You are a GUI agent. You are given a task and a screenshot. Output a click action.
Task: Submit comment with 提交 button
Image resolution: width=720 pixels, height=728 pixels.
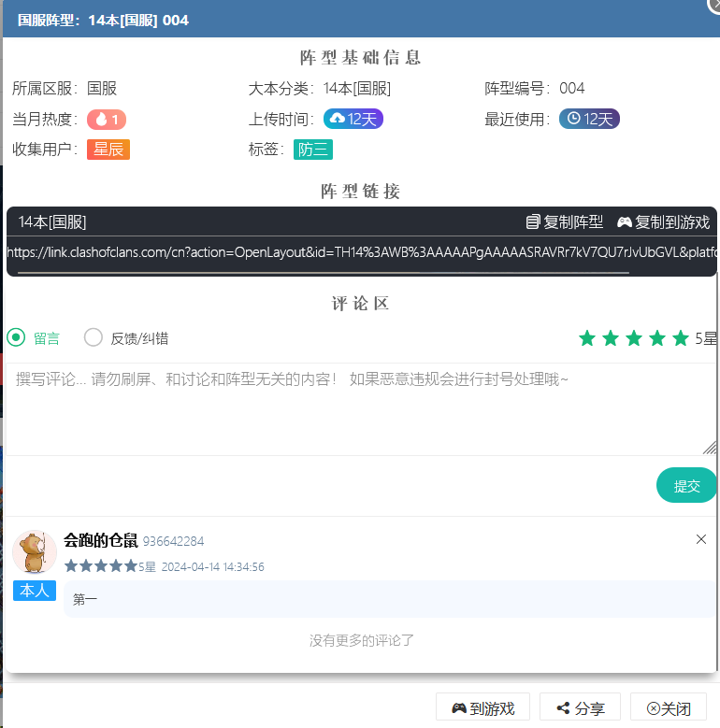pyautogui.click(x=686, y=486)
